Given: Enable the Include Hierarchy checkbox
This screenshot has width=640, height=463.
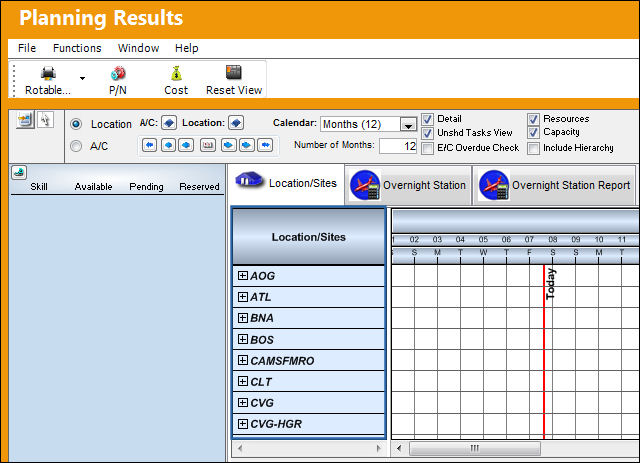Looking at the screenshot, I should (x=533, y=148).
